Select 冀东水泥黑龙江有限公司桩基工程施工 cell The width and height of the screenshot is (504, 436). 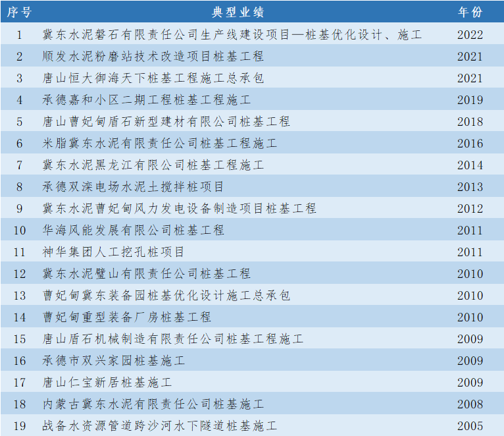tap(153, 165)
